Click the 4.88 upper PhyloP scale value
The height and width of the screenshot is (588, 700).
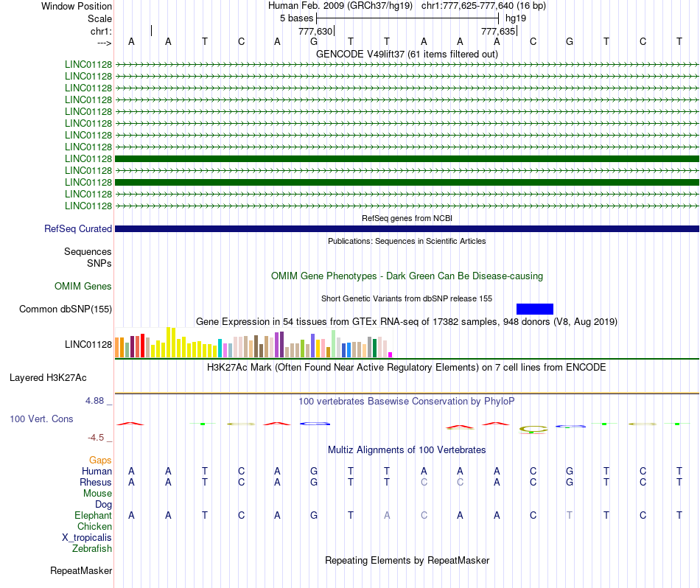pos(94,401)
